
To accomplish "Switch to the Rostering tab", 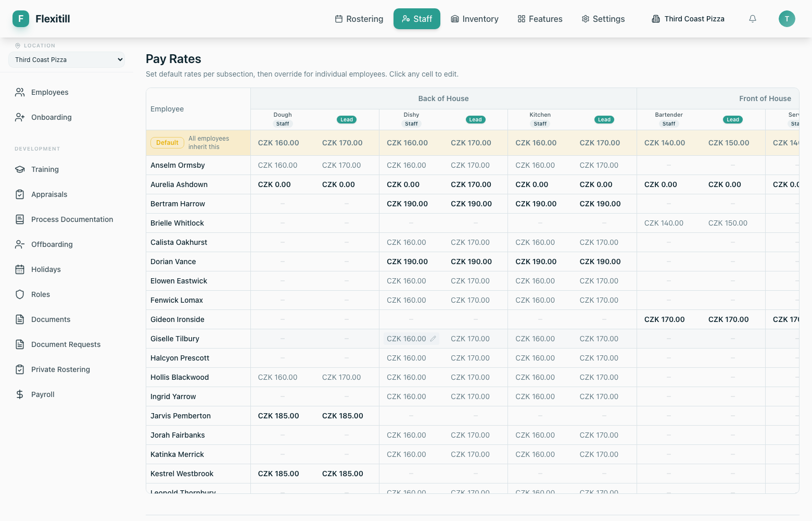I will (x=359, y=19).
